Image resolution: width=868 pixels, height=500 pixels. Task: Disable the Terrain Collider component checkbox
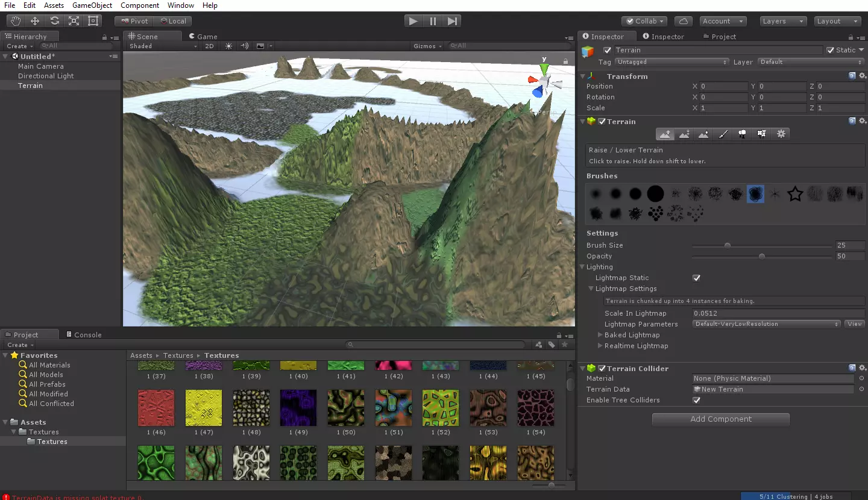602,368
